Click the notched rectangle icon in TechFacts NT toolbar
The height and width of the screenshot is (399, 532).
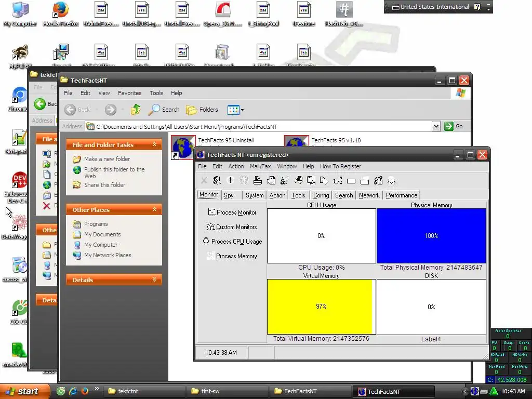click(x=365, y=181)
